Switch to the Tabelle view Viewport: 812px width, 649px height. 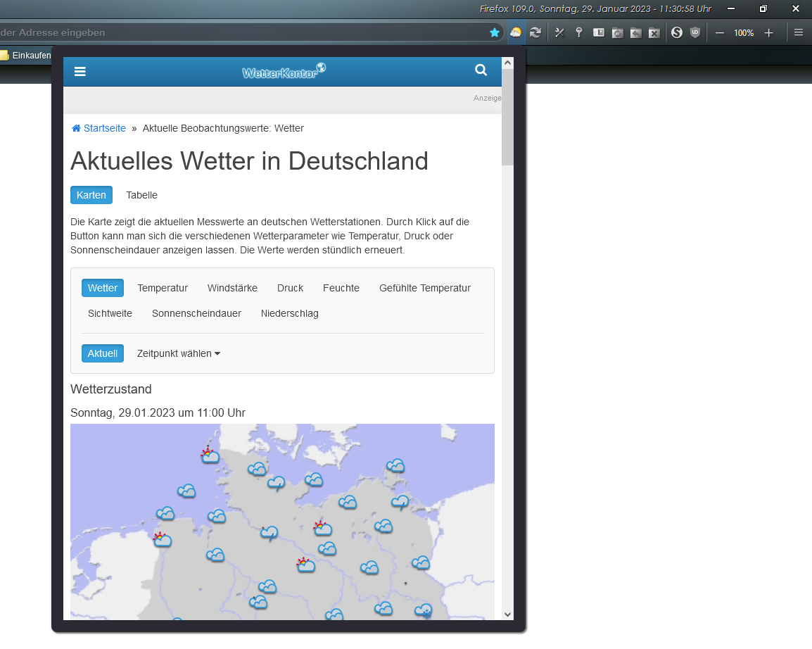tap(141, 195)
